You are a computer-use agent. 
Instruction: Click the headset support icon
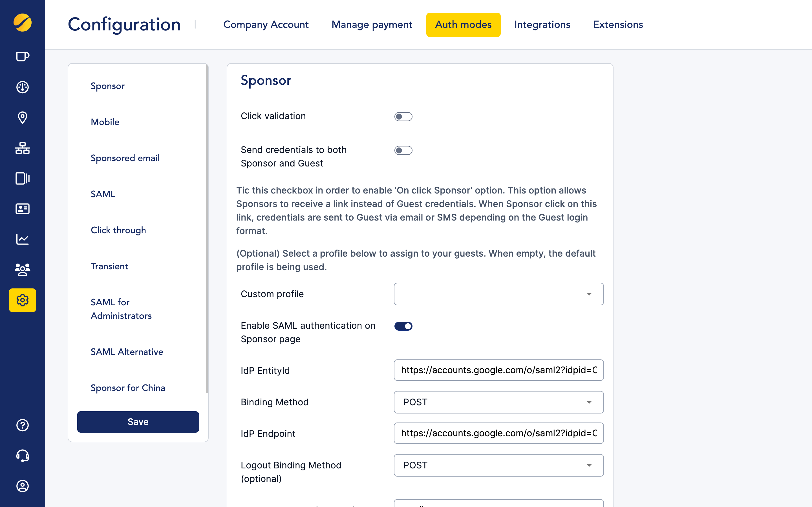(23, 455)
